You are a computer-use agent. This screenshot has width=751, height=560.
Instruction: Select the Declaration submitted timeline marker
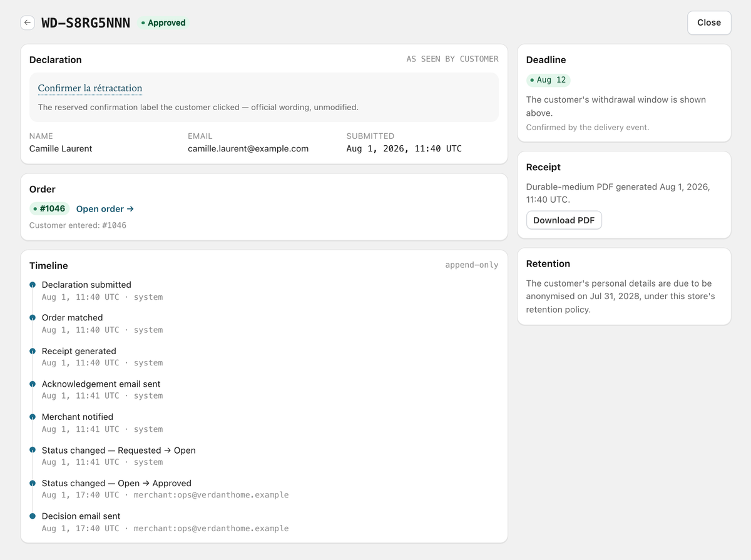33,285
